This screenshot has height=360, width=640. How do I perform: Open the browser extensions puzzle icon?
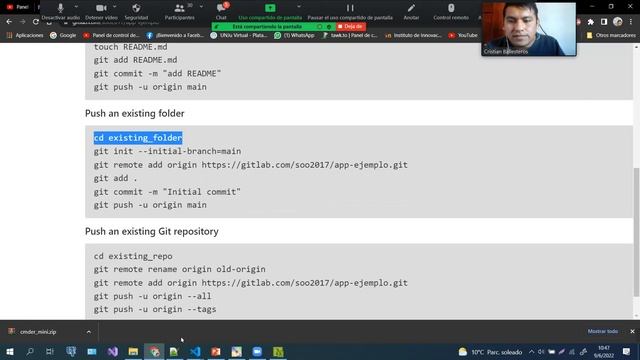591,22
